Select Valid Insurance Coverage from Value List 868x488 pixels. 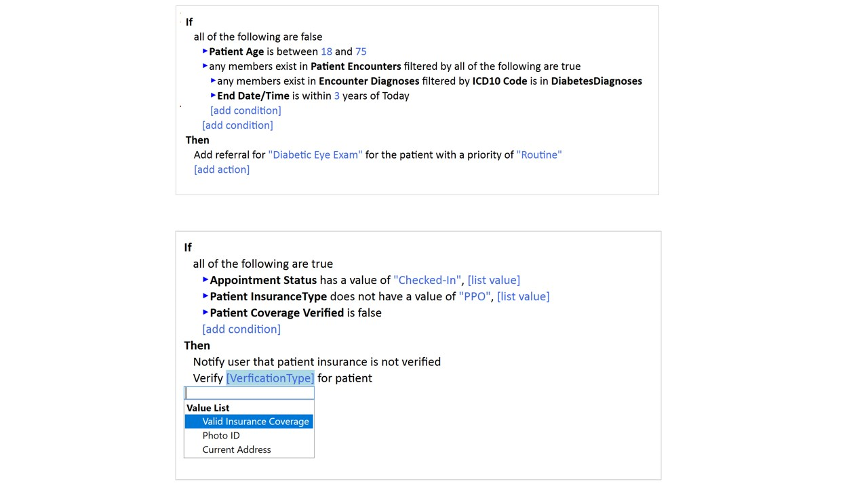pos(249,422)
